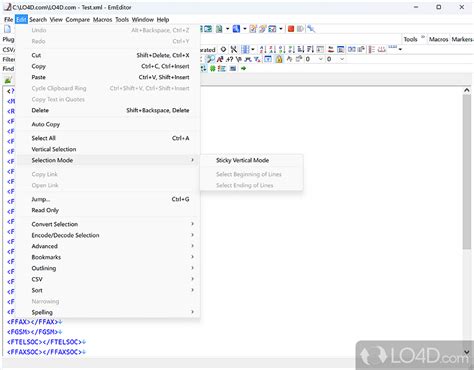This screenshot has height=370, width=474.
Task: Switch to the Markers toolbar tab
Action: 462,39
